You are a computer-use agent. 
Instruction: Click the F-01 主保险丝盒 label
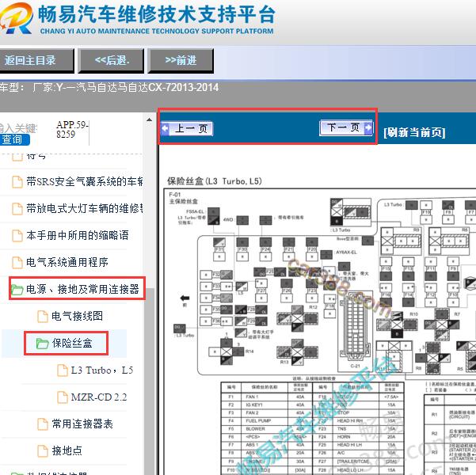click(x=183, y=198)
